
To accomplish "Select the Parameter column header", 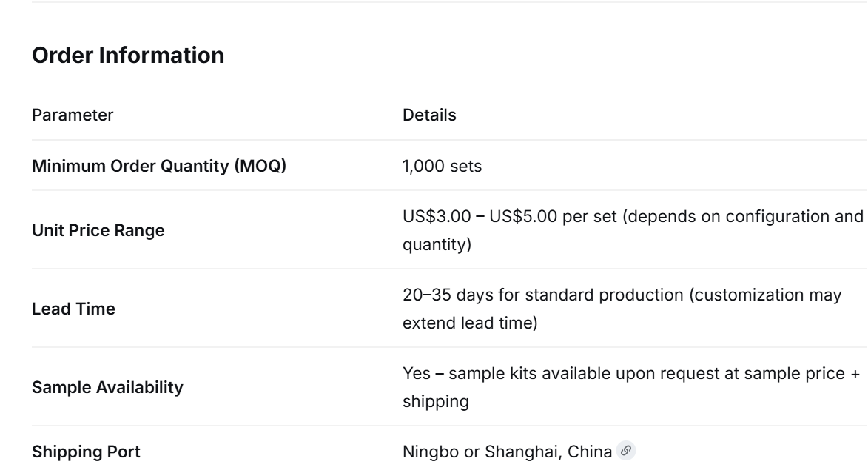I will [73, 115].
